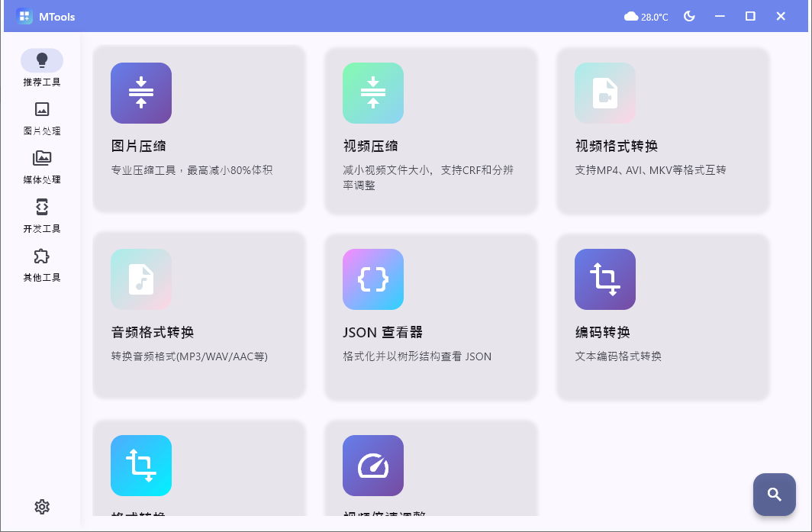
Task: Launch the JSON 查看器 curly braces icon
Action: [372, 279]
